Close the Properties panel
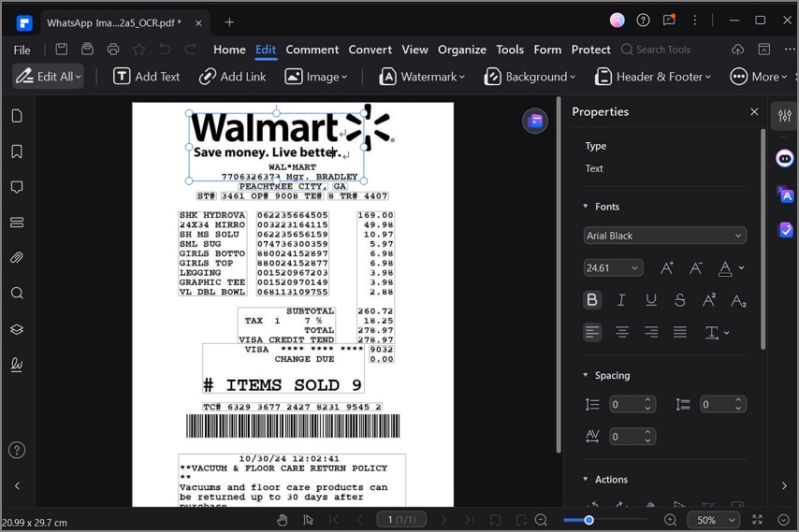 click(x=754, y=111)
